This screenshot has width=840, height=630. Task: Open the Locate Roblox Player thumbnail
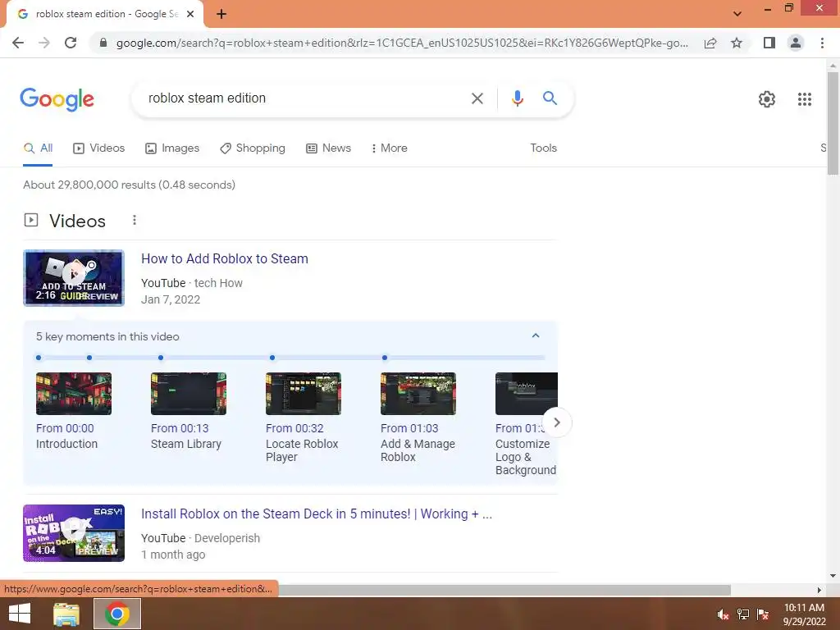[304, 394]
